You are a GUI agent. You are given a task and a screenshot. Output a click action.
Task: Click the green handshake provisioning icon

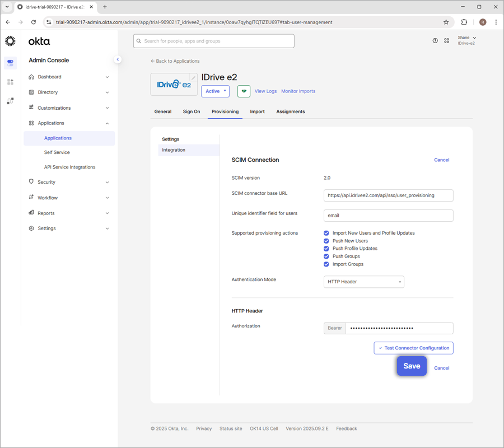(244, 91)
